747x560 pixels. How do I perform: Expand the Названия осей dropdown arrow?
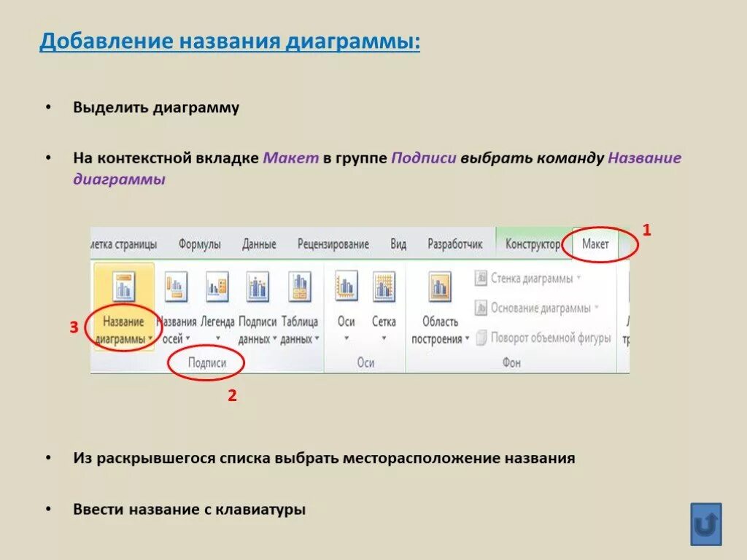point(187,338)
